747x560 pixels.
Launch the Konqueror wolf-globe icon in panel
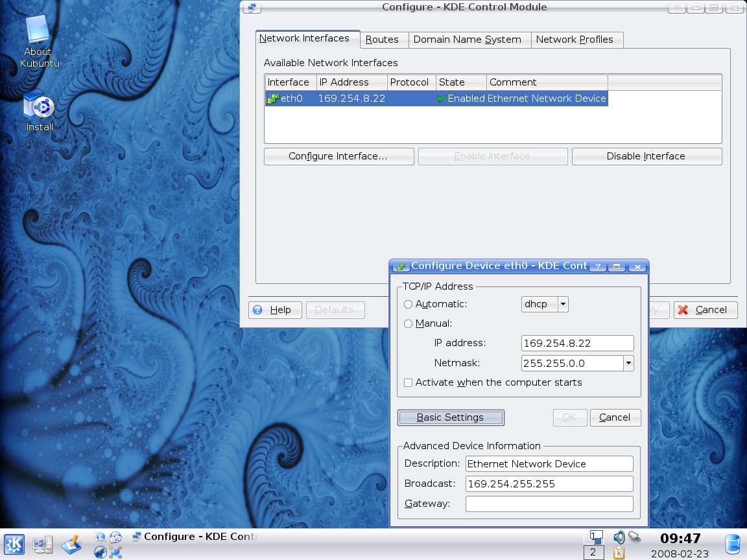coord(101,552)
